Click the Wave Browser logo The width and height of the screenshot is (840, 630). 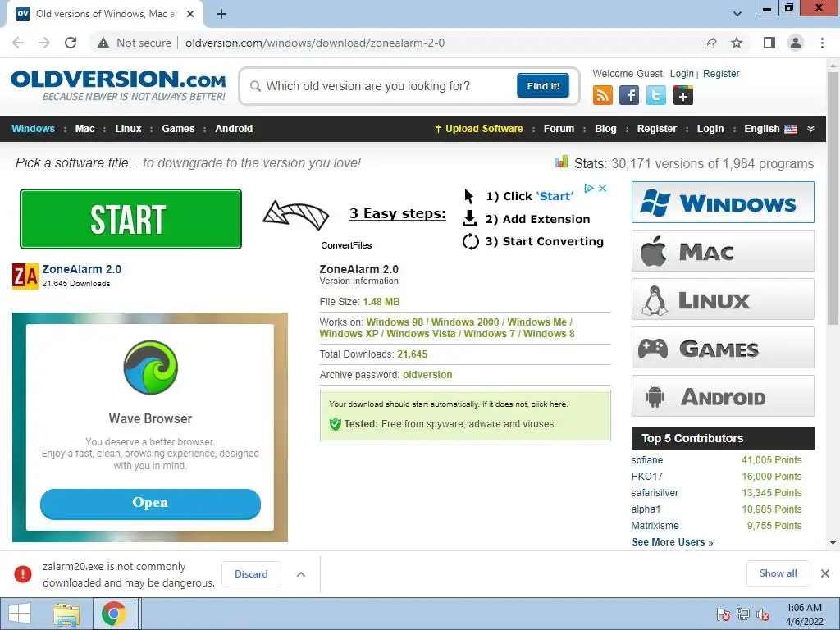point(151,367)
